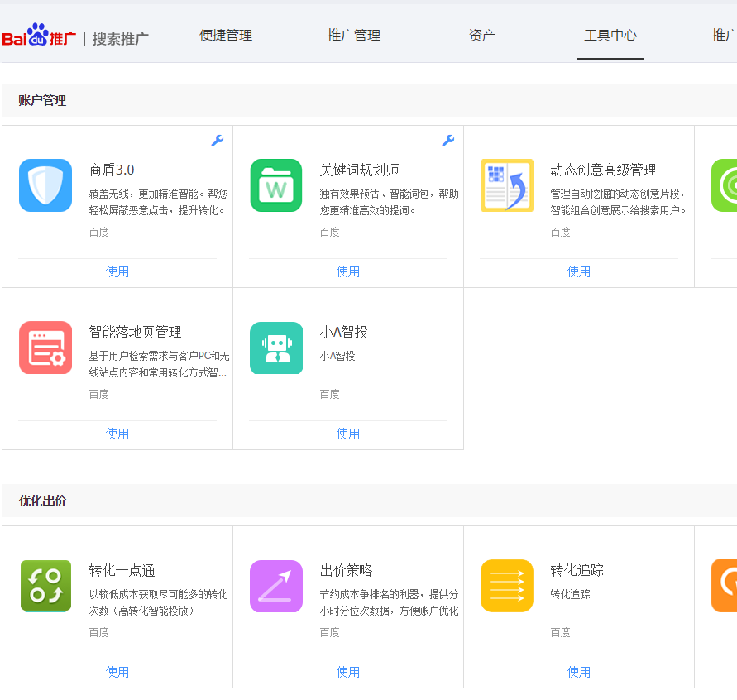Click the Baidu 推广 logo
This screenshot has width=737, height=700.
(x=39, y=36)
